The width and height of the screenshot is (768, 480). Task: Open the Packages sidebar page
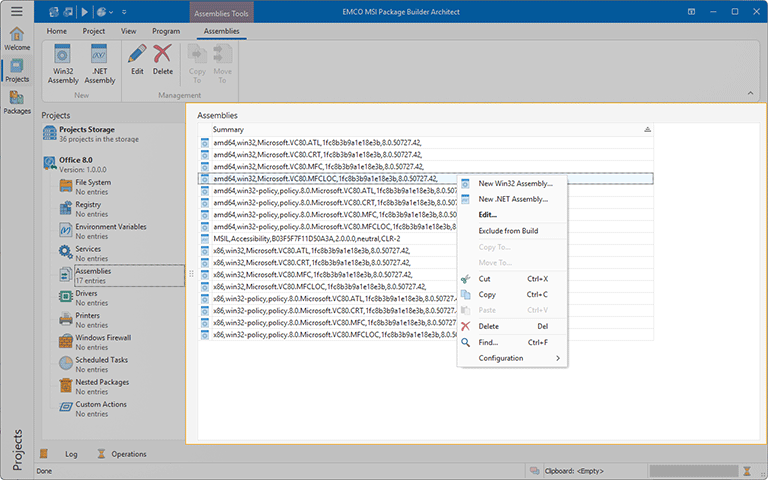click(17, 101)
